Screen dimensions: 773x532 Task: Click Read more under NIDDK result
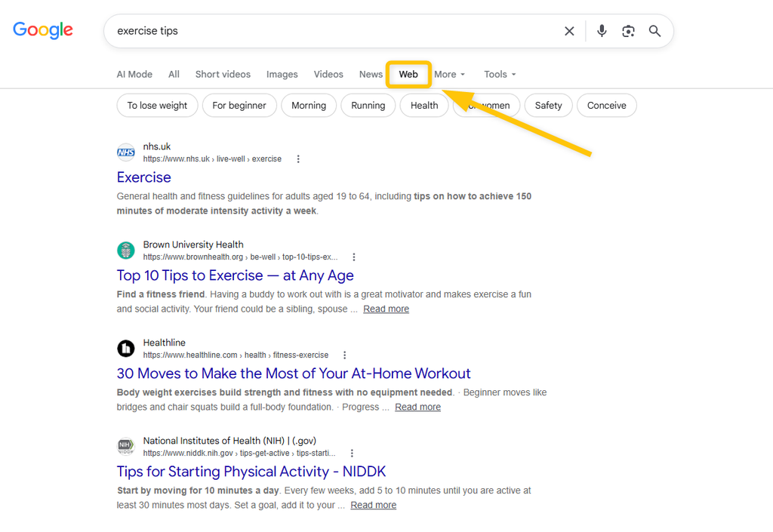click(x=373, y=505)
